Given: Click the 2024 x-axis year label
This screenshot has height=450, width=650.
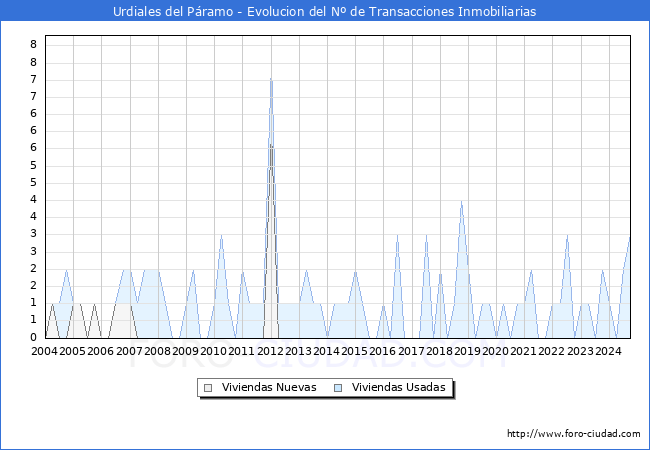Looking at the screenshot, I should [608, 351].
